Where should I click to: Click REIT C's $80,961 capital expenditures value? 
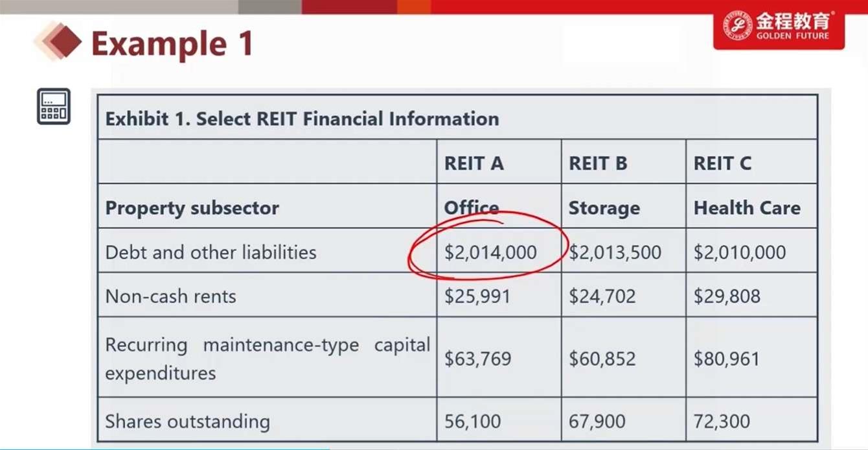(x=727, y=359)
